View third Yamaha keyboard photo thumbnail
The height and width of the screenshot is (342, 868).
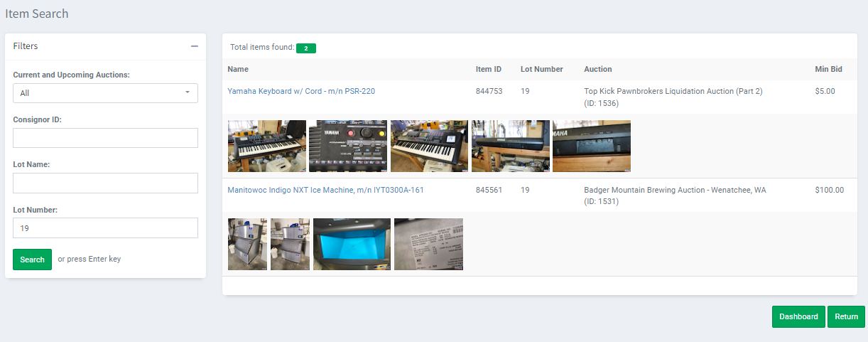point(429,146)
